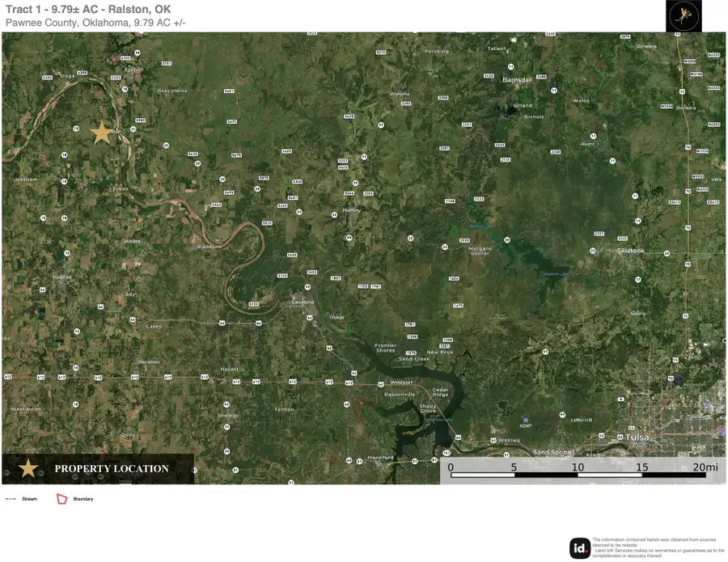Click the gold property star on the map
The image size is (728, 562).
(x=101, y=133)
